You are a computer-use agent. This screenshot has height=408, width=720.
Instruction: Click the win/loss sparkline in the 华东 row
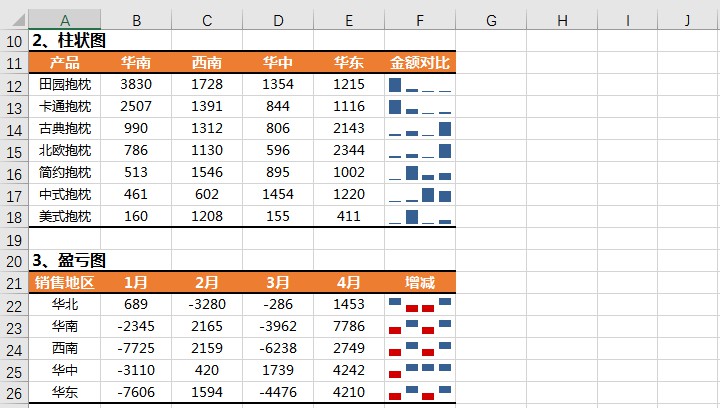(x=420, y=392)
